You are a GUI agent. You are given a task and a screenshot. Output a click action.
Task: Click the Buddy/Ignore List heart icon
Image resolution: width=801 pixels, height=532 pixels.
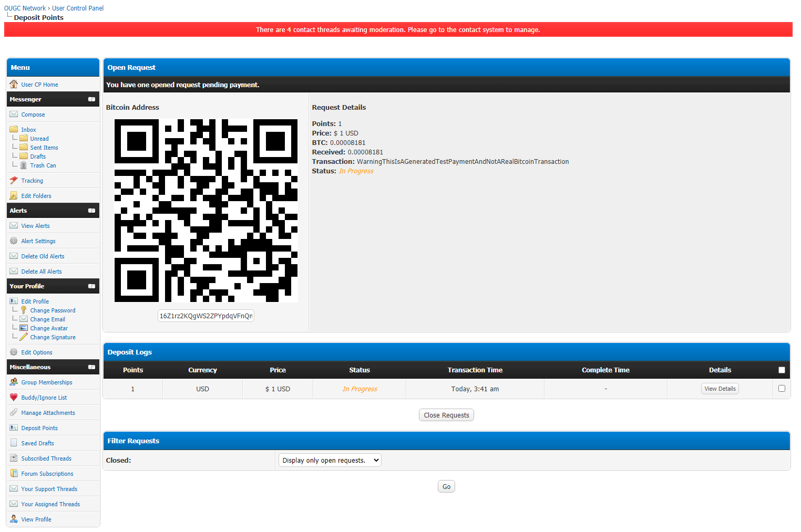pos(14,397)
